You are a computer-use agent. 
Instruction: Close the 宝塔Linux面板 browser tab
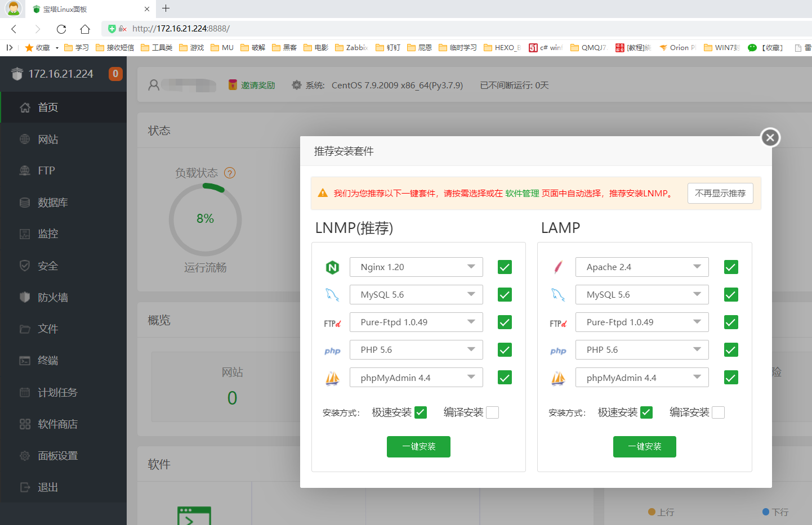point(147,9)
